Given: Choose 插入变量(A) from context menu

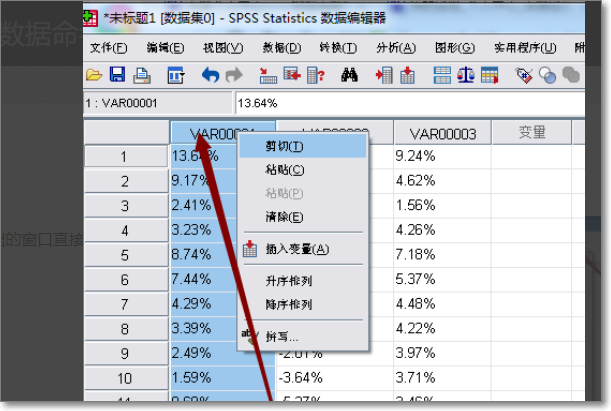Looking at the screenshot, I should click(x=296, y=249).
